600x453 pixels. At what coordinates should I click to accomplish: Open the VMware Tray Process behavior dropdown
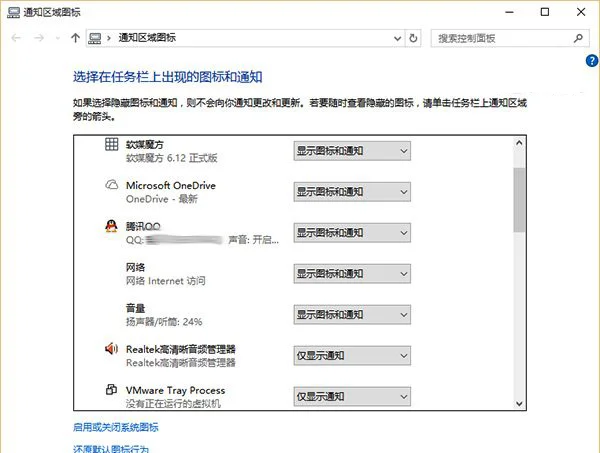pyautogui.click(x=352, y=396)
